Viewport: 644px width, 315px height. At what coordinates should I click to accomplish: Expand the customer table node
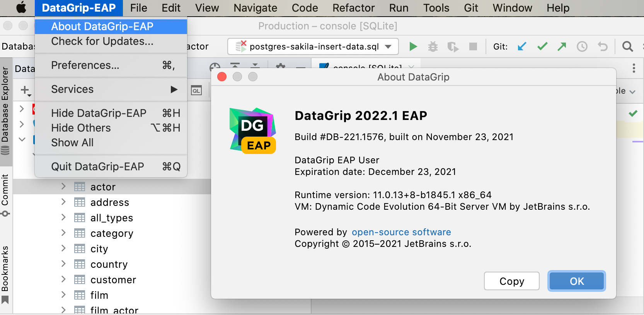point(63,279)
